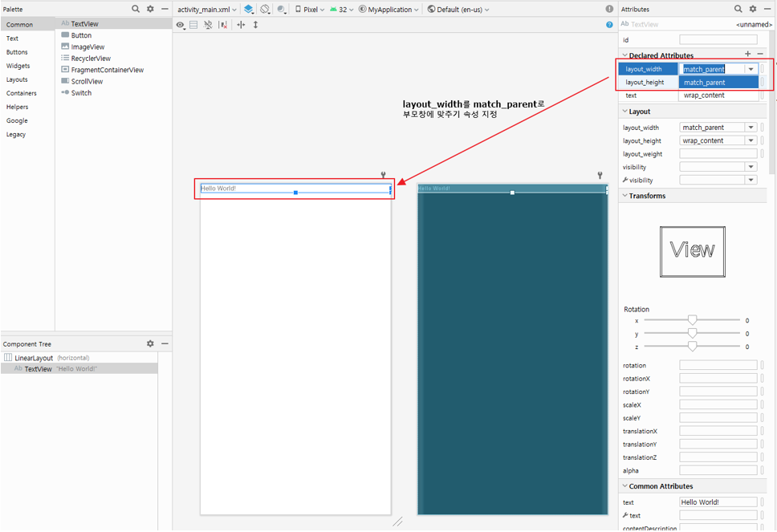Adjust the Rotation z slider
This screenshot has height=532, width=777.
point(692,347)
